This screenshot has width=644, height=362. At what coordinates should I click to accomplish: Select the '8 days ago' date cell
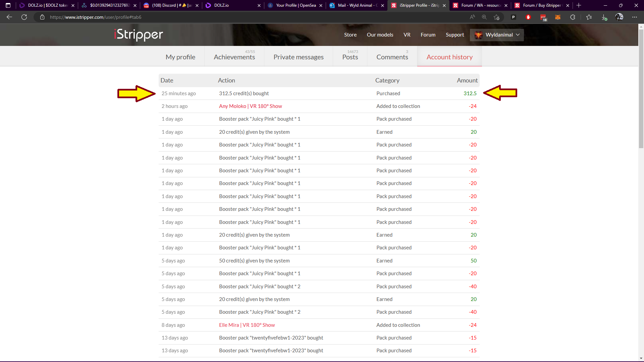[x=173, y=325]
